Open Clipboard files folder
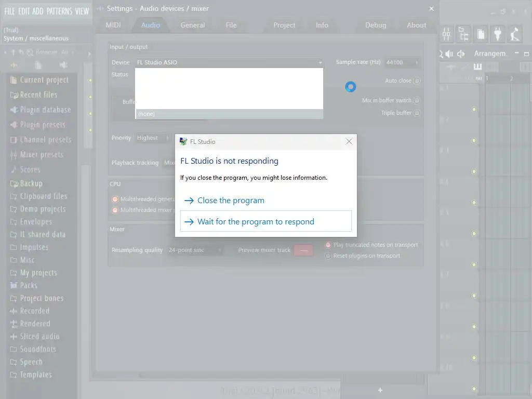532x399 pixels. click(x=38, y=196)
